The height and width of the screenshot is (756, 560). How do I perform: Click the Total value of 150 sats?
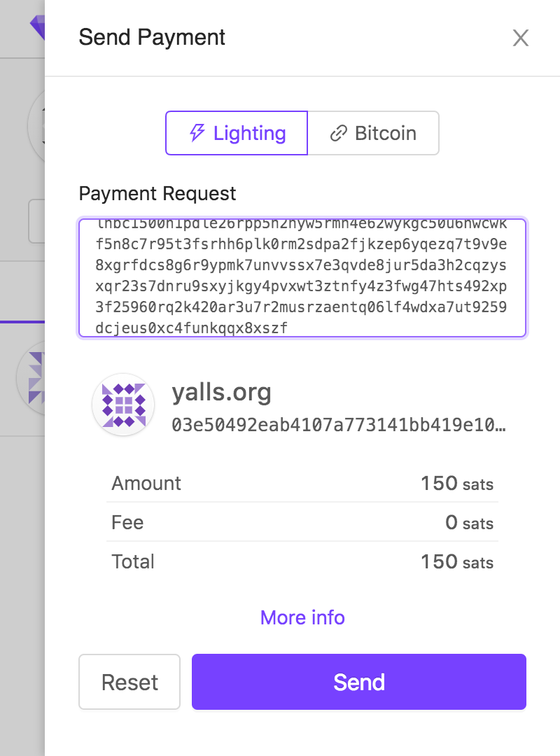click(456, 562)
